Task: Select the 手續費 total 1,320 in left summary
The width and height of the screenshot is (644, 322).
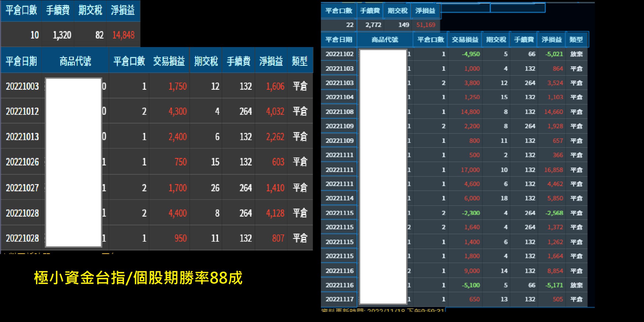Action: pos(62,35)
